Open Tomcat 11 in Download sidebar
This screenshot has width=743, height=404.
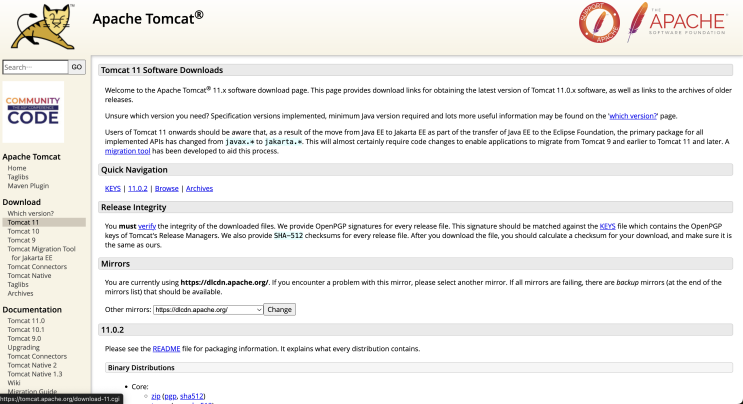[23, 222]
